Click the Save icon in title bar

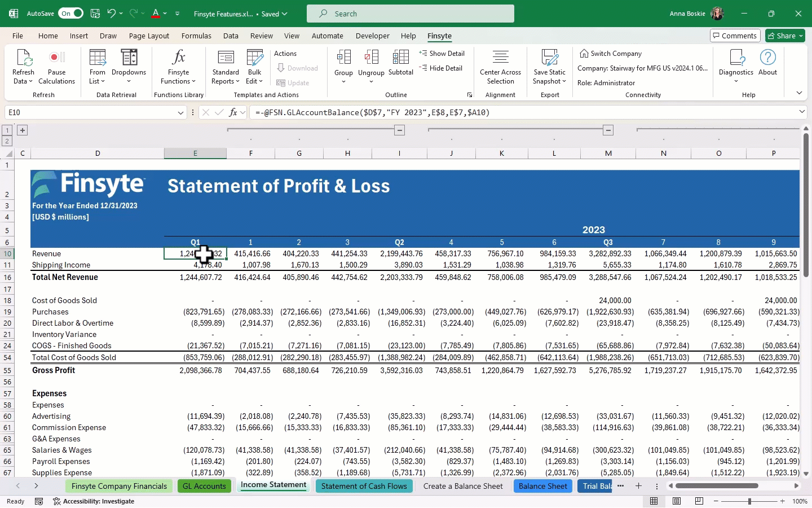coord(95,14)
